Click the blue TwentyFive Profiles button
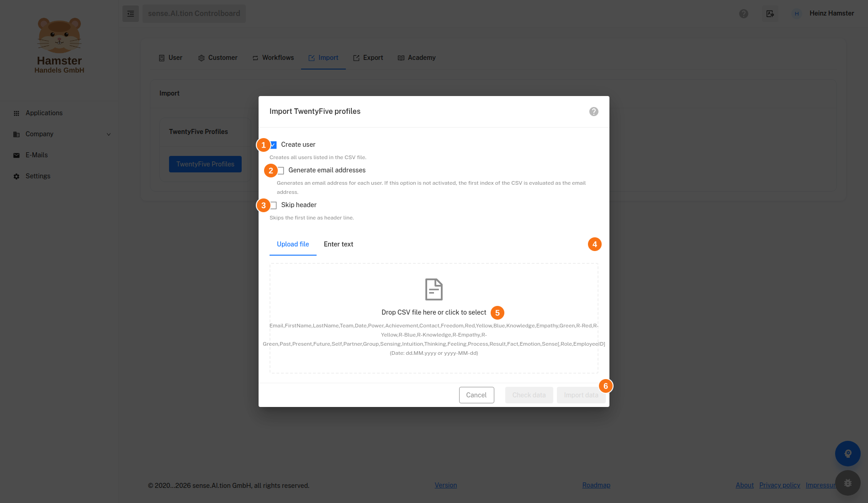 pyautogui.click(x=205, y=164)
